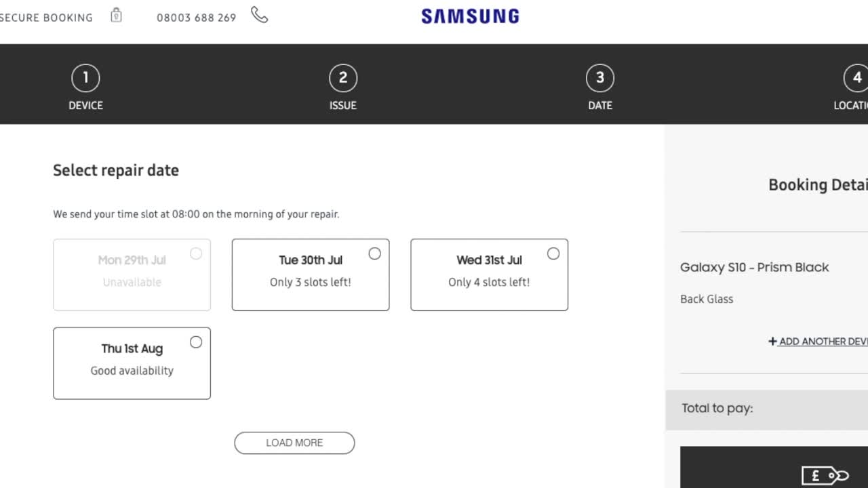
Task: Pick the Only 4 slots left card
Action: point(489,274)
